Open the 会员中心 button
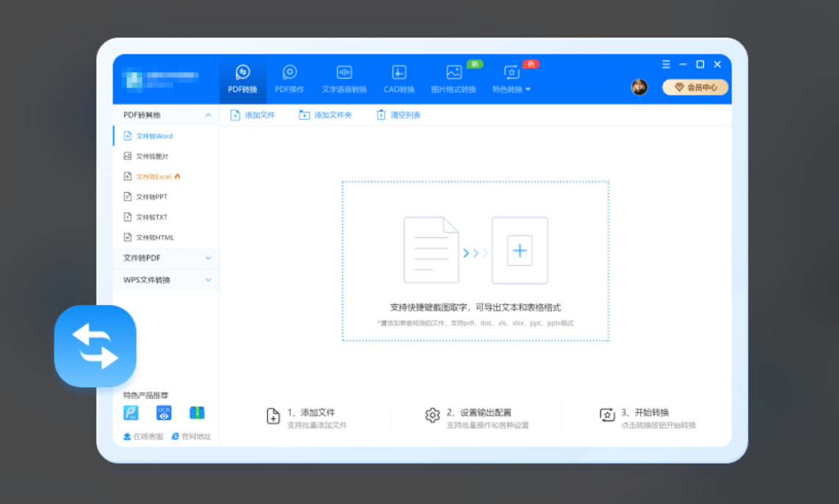This screenshot has width=839, height=504. (x=695, y=87)
